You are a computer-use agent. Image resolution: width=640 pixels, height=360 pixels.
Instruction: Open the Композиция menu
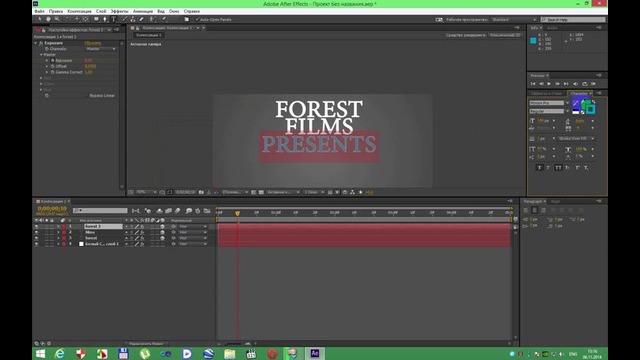tap(79, 11)
